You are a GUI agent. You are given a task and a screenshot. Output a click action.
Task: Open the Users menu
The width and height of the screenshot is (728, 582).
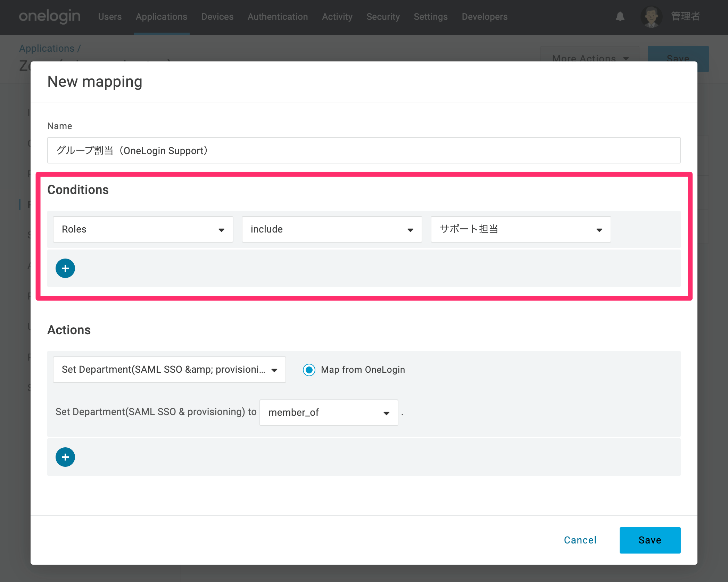[x=110, y=17]
